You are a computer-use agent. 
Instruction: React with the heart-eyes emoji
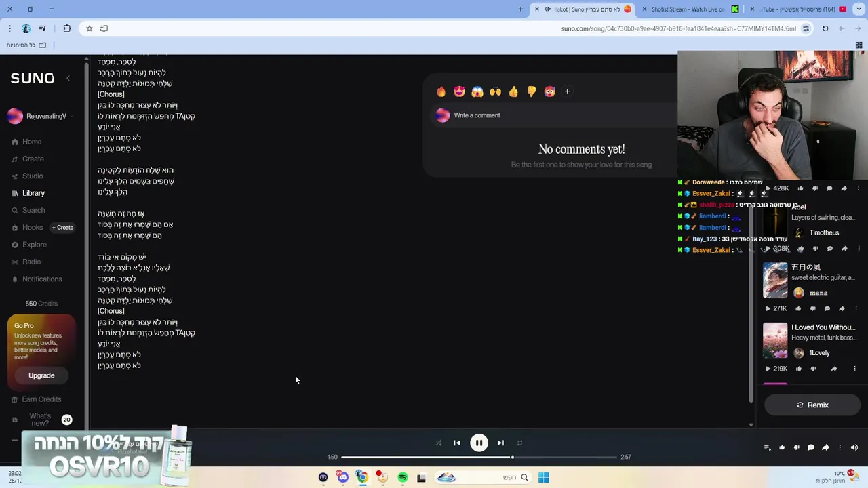click(x=459, y=91)
